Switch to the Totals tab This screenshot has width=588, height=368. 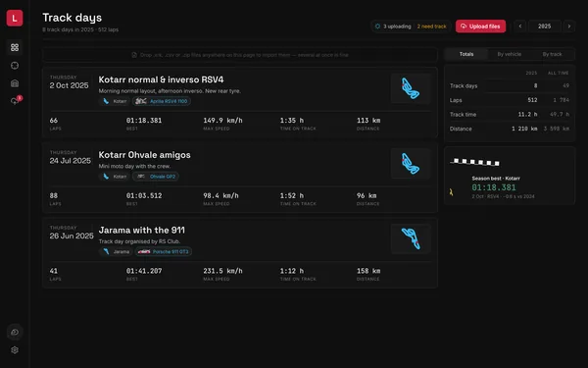pos(466,54)
